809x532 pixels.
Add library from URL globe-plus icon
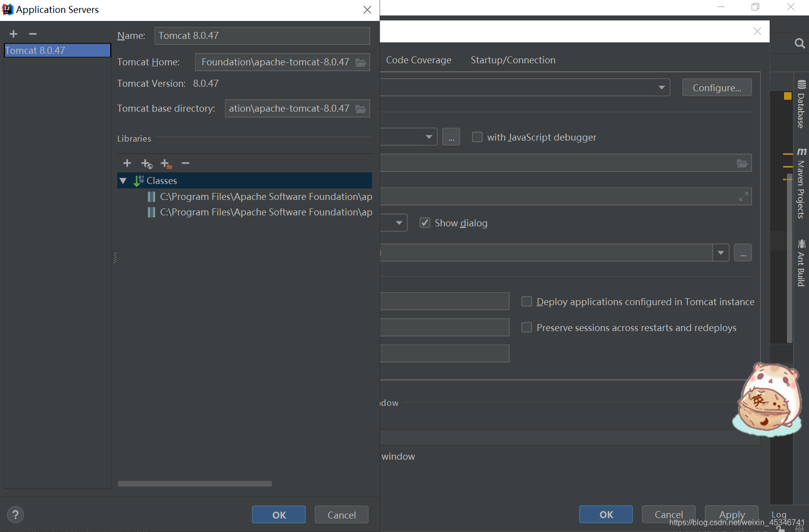pyautogui.click(x=147, y=164)
